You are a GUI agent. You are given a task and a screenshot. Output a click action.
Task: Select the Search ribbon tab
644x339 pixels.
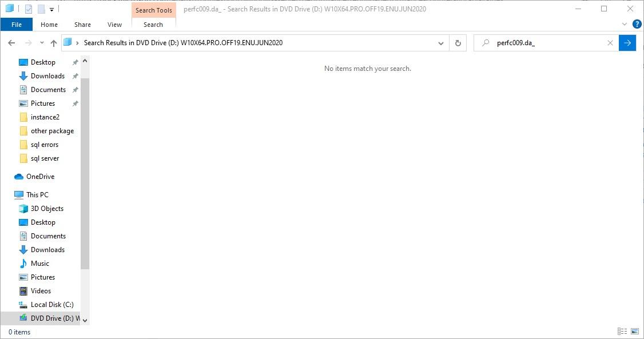click(153, 25)
